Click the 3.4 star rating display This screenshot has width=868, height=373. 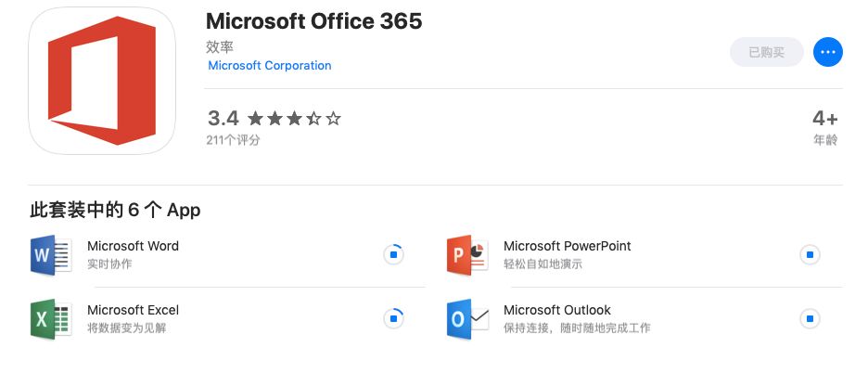(274, 119)
